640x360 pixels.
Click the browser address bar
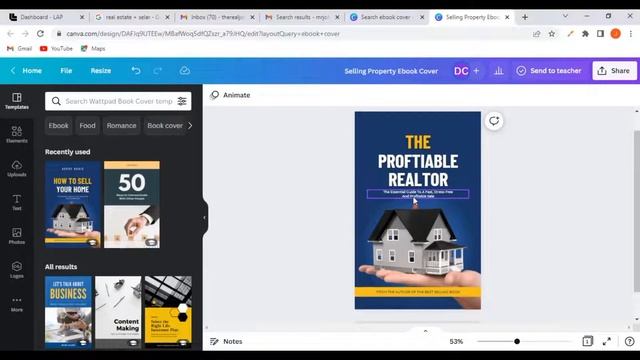pos(294,34)
